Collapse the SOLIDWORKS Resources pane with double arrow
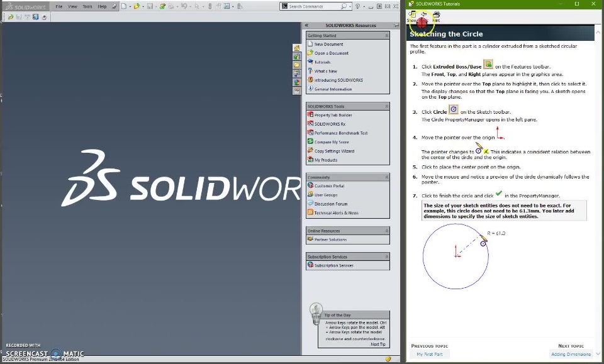 pos(306,25)
